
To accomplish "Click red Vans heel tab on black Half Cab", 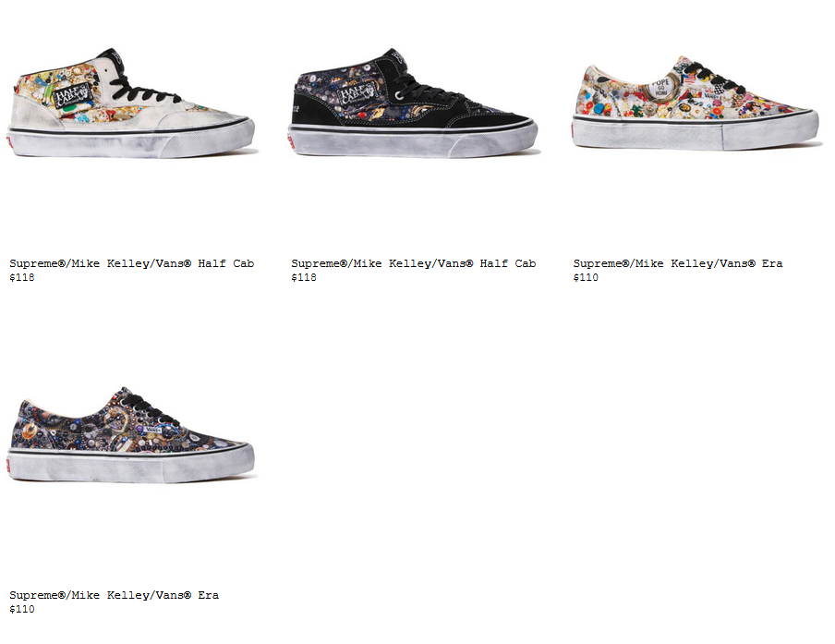I will pos(291,140).
